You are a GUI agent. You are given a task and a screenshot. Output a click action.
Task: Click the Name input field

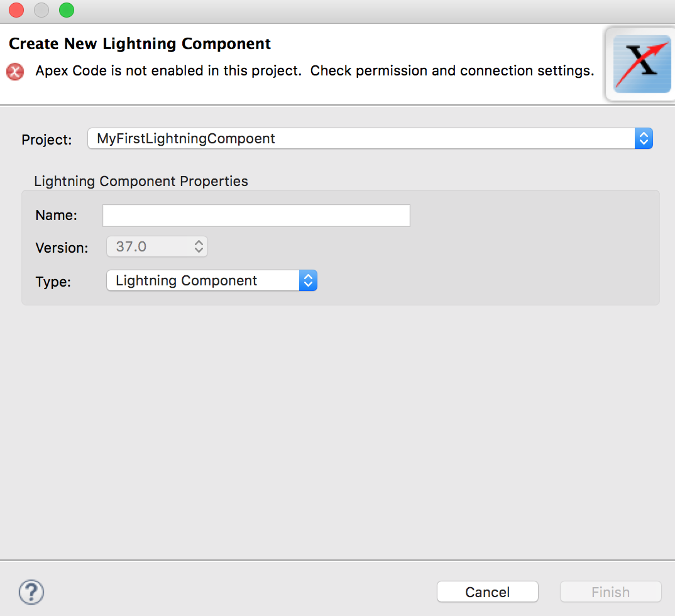[x=256, y=215]
